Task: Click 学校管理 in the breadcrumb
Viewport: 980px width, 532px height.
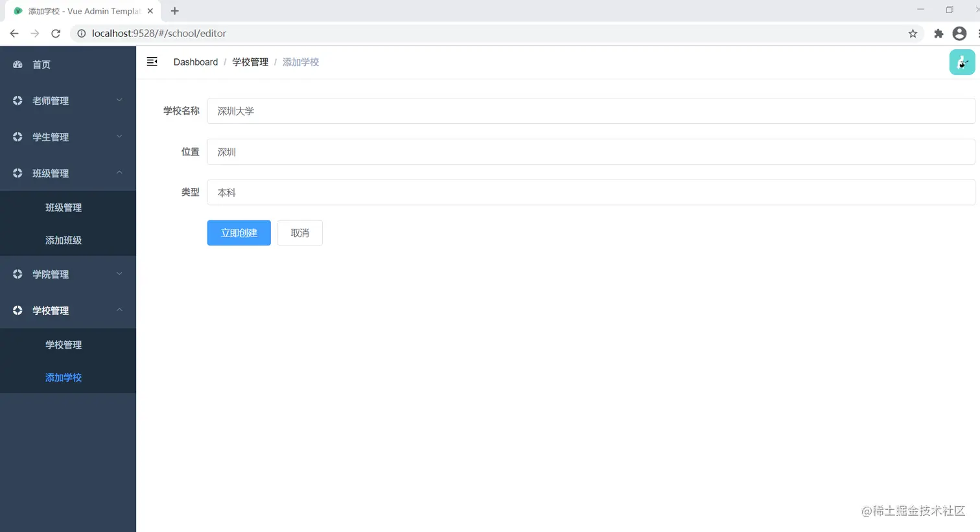Action: point(250,62)
